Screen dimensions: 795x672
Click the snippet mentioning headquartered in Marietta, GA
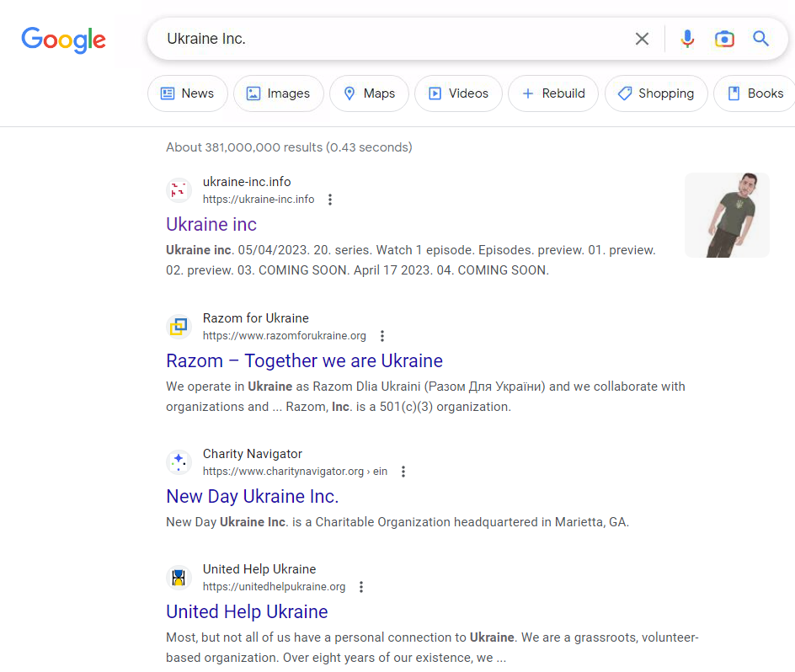[397, 522]
